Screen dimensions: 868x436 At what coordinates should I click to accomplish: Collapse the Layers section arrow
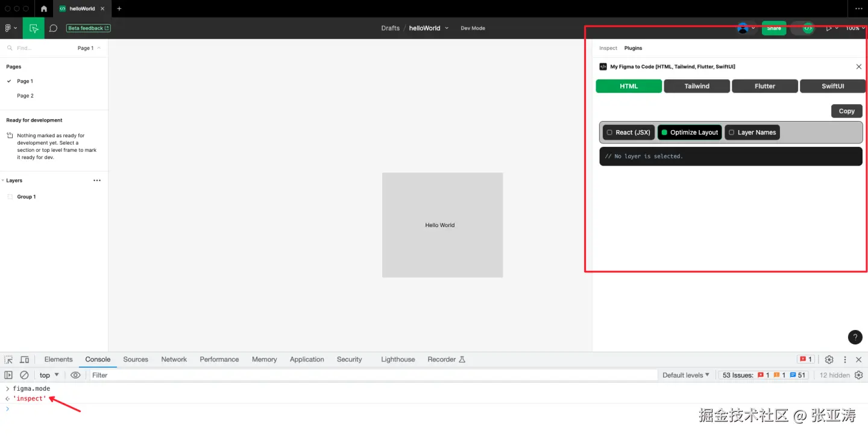coord(3,180)
